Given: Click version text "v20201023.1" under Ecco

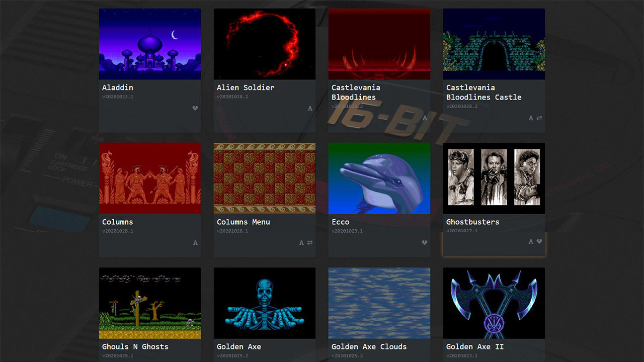Looking at the screenshot, I should (347, 231).
